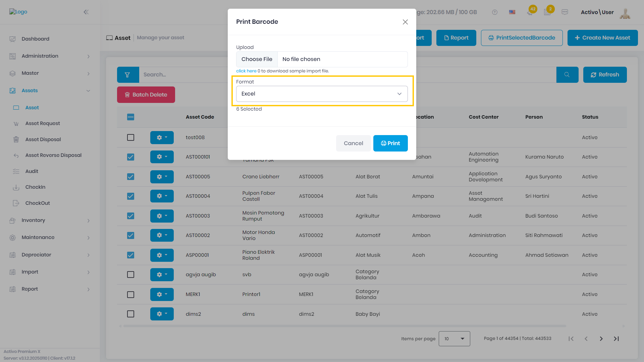Click the Kurama Naruto person cell
This screenshot has height=362, width=644.
pyautogui.click(x=544, y=157)
